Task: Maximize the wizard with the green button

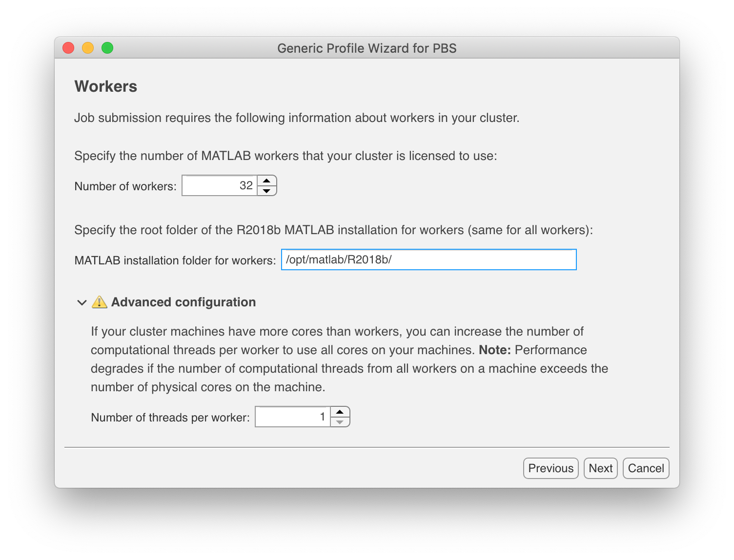Action: tap(107, 48)
